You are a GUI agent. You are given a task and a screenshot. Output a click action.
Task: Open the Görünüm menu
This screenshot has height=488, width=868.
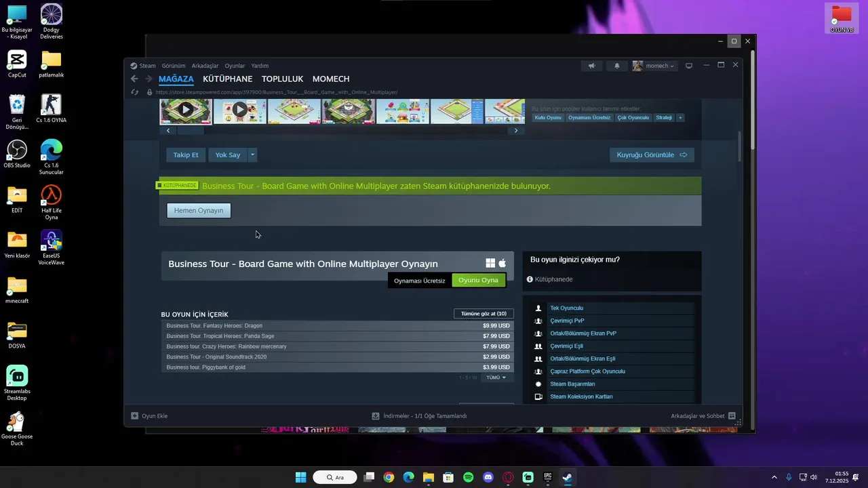pyautogui.click(x=174, y=66)
